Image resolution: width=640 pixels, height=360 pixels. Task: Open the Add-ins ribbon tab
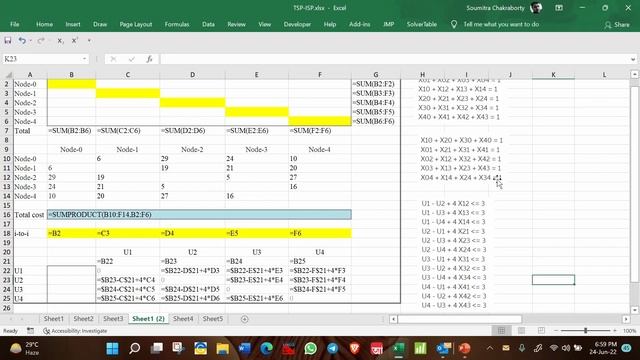tap(359, 24)
